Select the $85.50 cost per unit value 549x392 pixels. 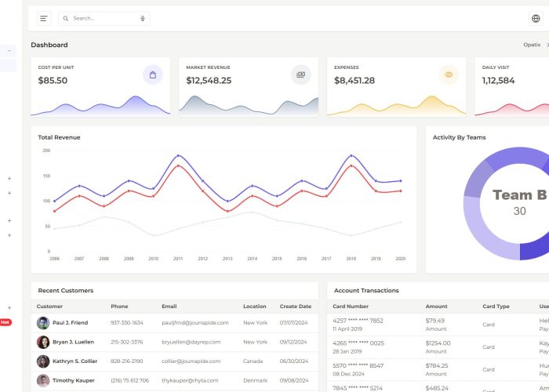tap(53, 81)
